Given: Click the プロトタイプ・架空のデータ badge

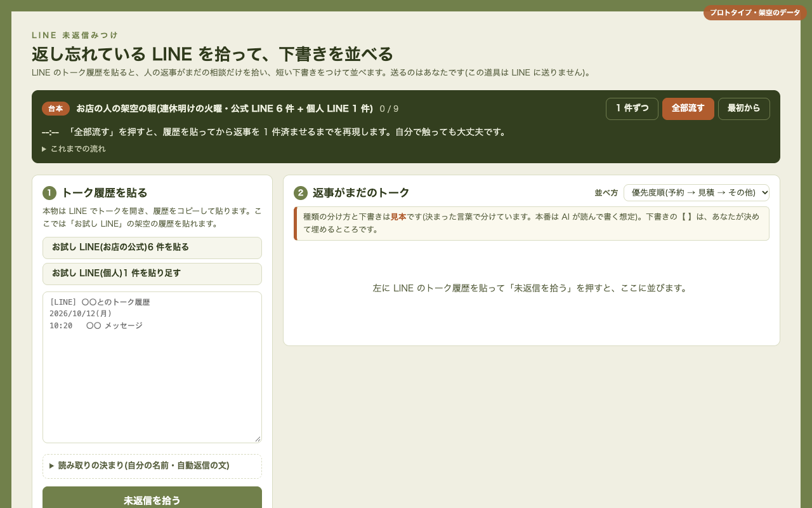Looking at the screenshot, I should pyautogui.click(x=755, y=13).
